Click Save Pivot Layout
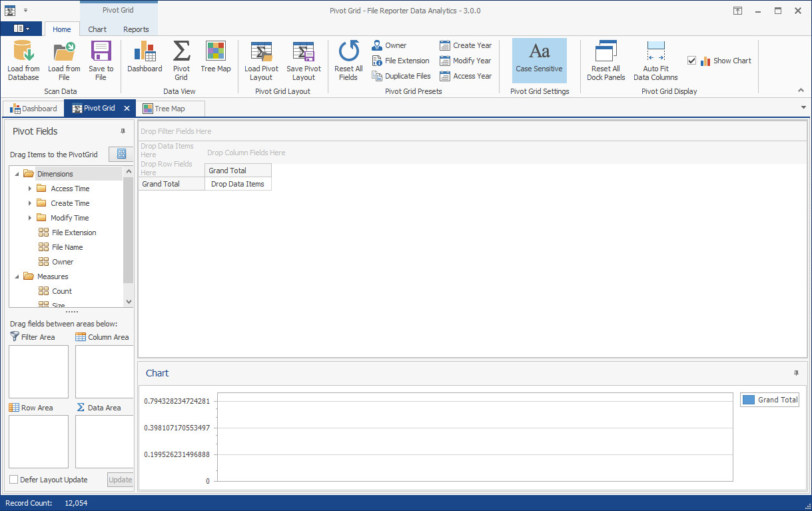This screenshot has height=511, width=812. tap(304, 60)
